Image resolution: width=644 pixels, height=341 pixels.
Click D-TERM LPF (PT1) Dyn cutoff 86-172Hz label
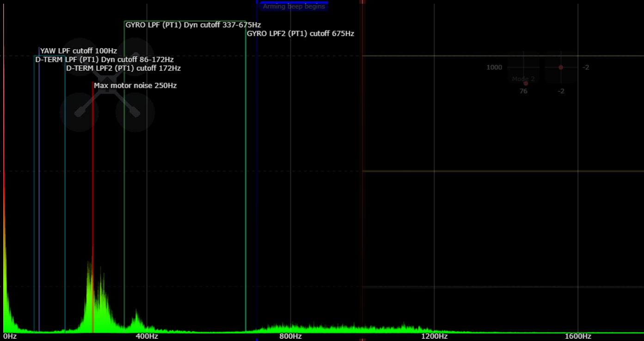pyautogui.click(x=104, y=60)
